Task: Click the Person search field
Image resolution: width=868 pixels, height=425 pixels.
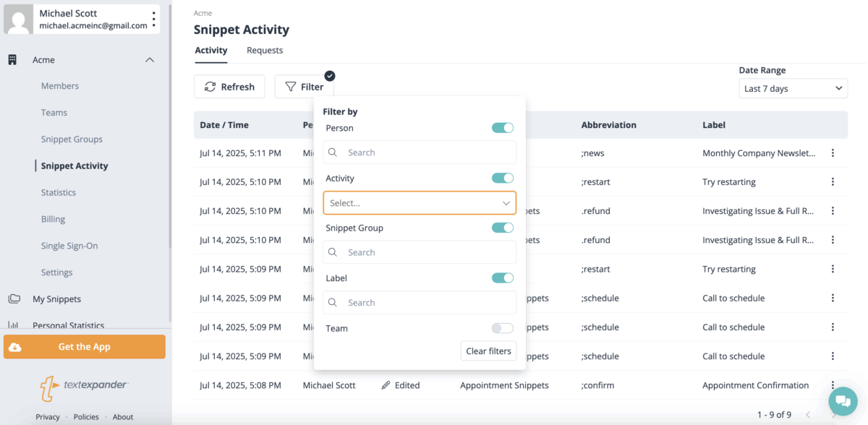Action: (x=420, y=153)
